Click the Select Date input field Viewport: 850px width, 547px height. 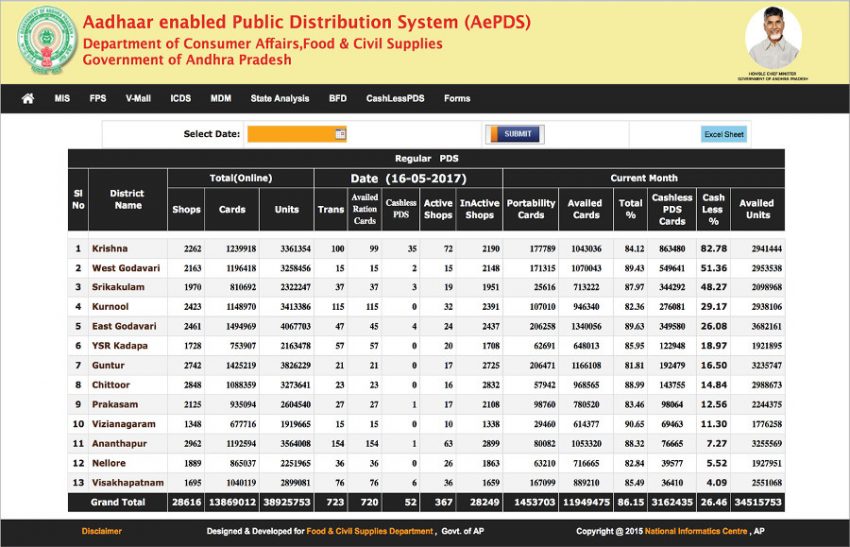[297, 134]
